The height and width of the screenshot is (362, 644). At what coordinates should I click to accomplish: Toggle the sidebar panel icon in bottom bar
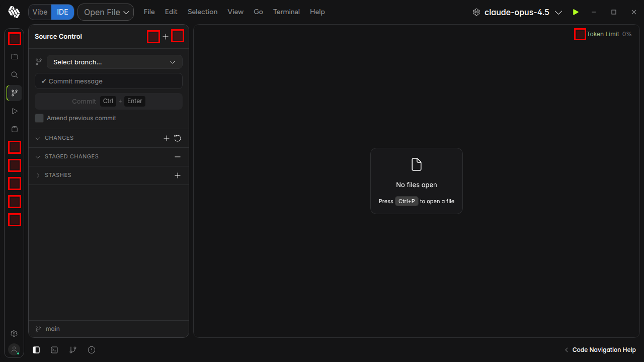click(36, 350)
